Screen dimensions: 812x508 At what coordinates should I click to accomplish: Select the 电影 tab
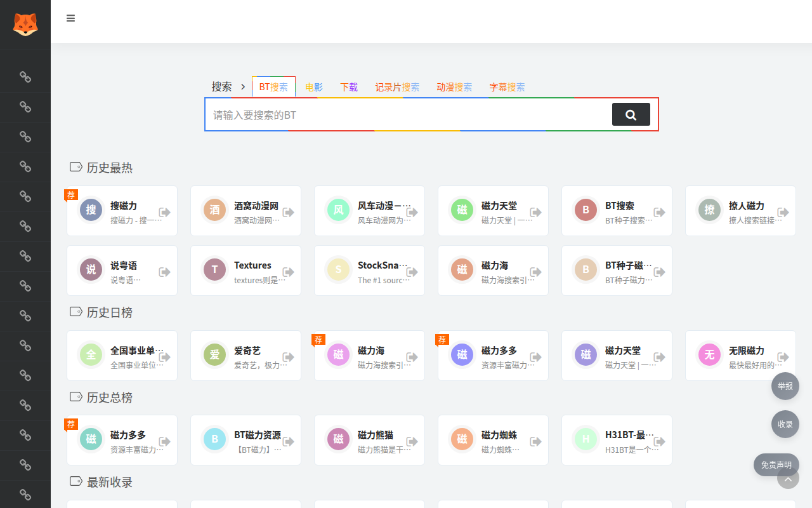(313, 87)
